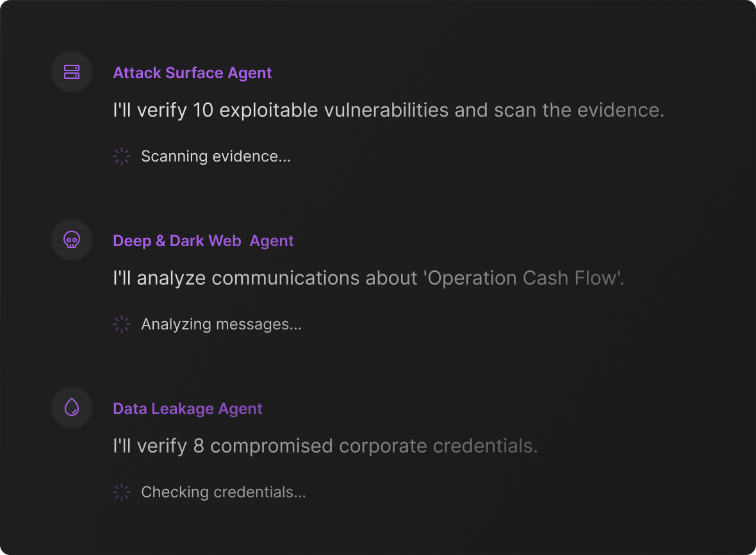This screenshot has width=756, height=555.
Task: Open the Deep & Dark Web Agent name
Action: click(x=203, y=241)
